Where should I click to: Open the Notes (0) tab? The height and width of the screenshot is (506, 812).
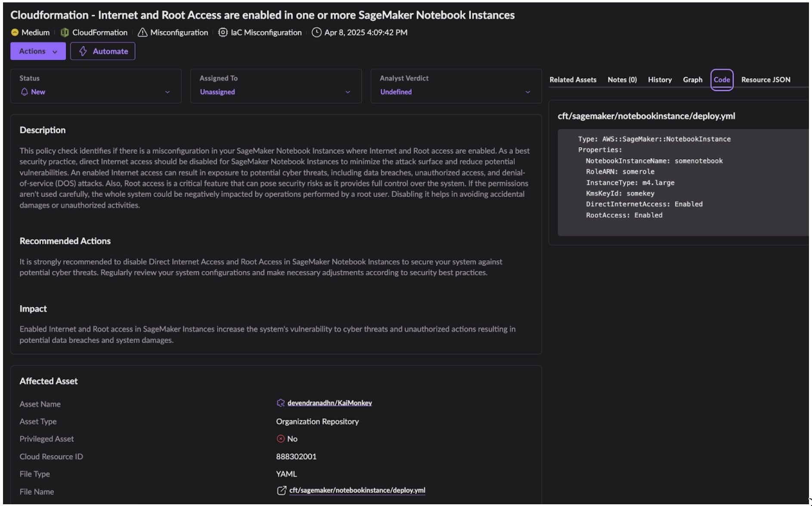coord(622,80)
